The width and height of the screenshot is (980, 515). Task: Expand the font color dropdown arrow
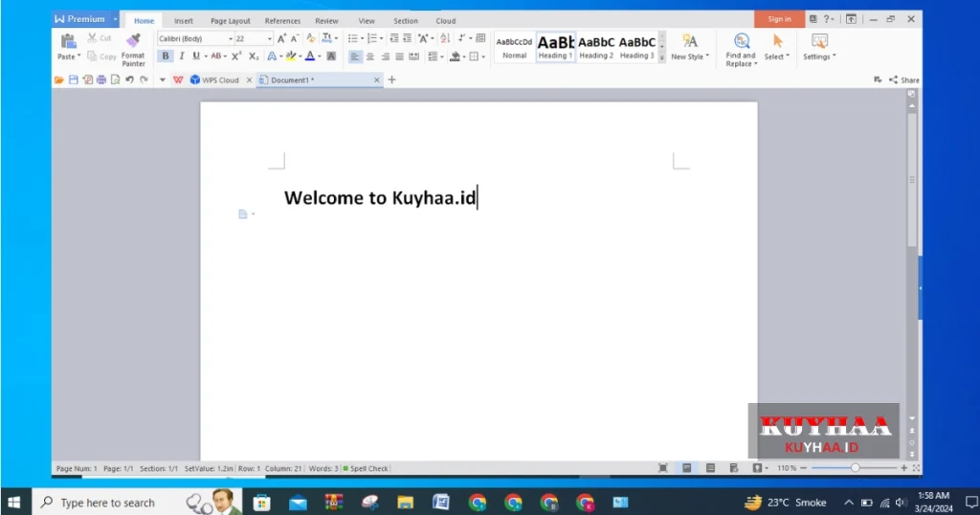tap(320, 56)
